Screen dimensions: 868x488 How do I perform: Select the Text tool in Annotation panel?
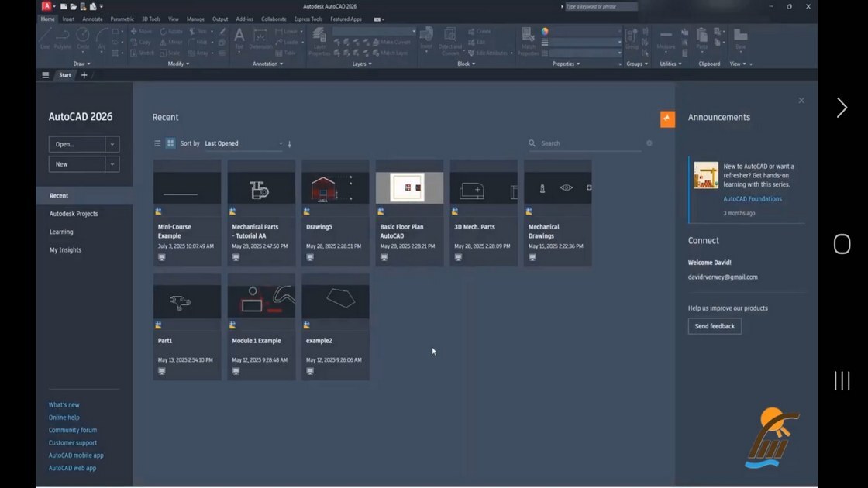[x=239, y=40]
